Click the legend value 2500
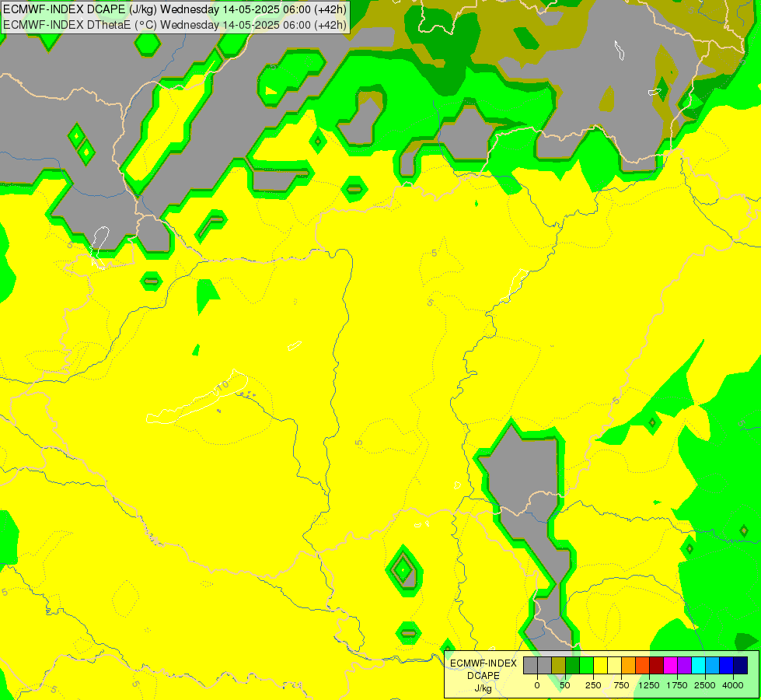 (x=705, y=685)
